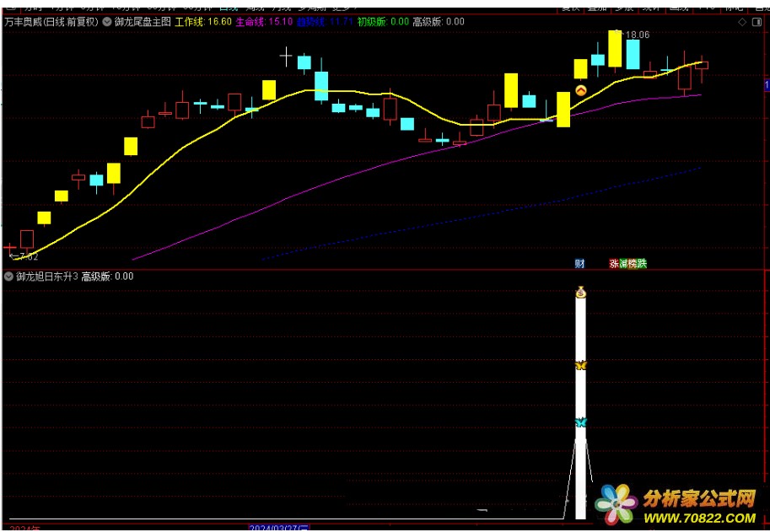Select the white cross doji candle at the left peak
Viewport: 770px width, 532px height.
[x=286, y=56]
